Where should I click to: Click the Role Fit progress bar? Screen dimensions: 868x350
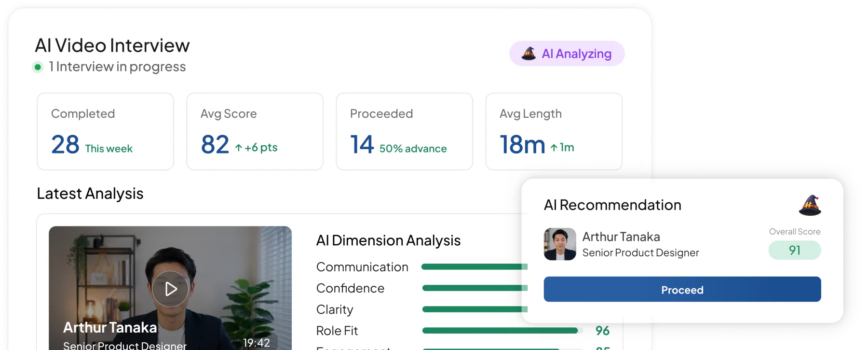[x=502, y=331]
